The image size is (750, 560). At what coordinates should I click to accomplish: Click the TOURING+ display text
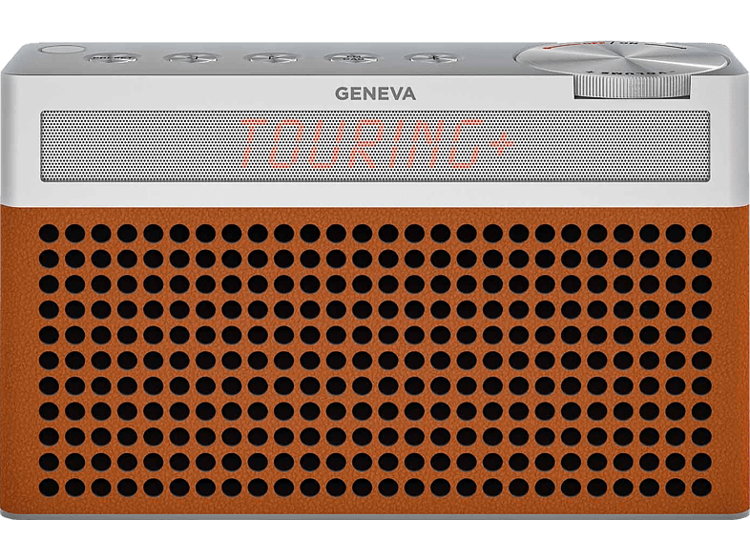point(376,144)
